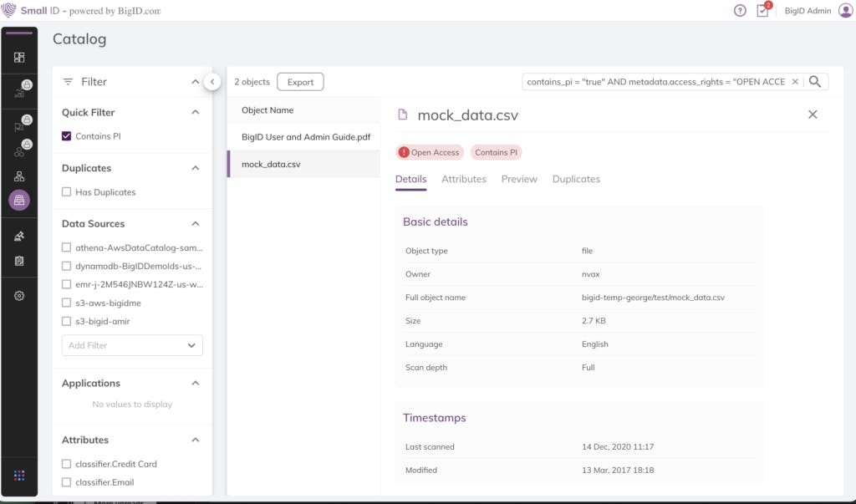The height and width of the screenshot is (504, 856).
Task: Select BigID User and Admin Guide.pdf row
Action: pos(306,136)
